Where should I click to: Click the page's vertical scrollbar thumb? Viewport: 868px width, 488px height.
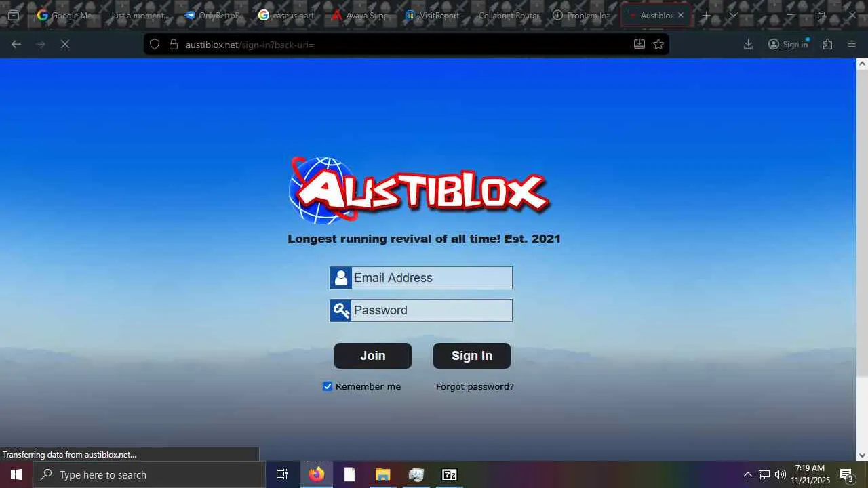[862, 224]
